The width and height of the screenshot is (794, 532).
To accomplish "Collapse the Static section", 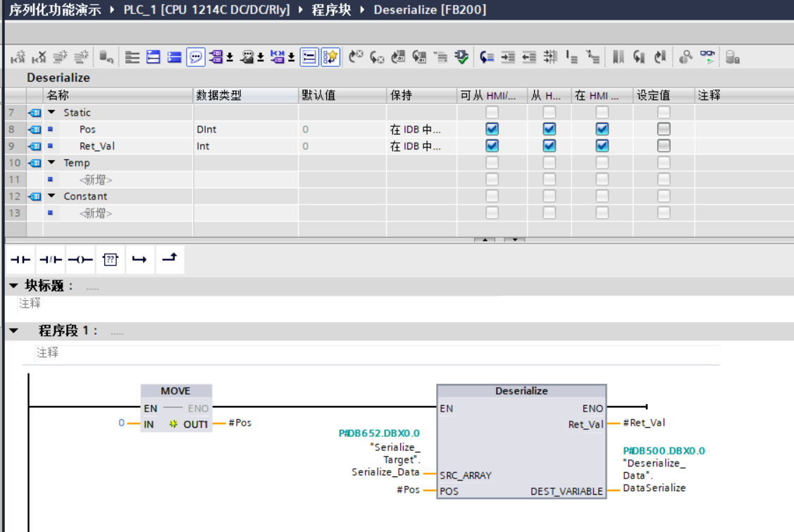I will pos(51,112).
